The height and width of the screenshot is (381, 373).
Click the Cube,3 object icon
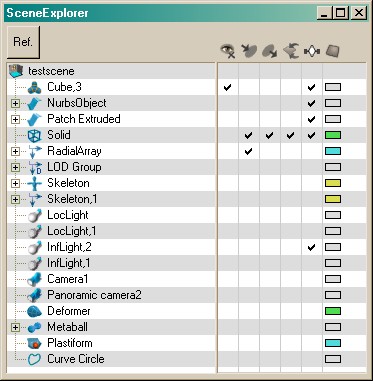[34, 87]
